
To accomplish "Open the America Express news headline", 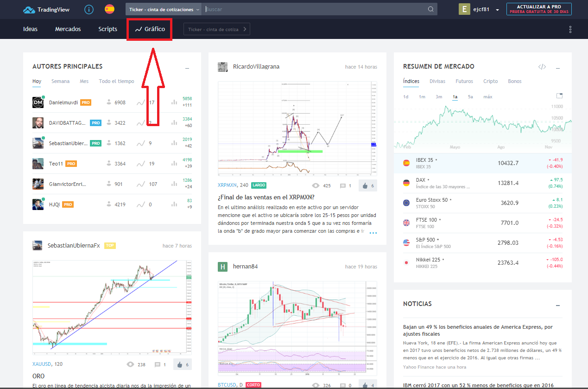I will click(x=478, y=330).
